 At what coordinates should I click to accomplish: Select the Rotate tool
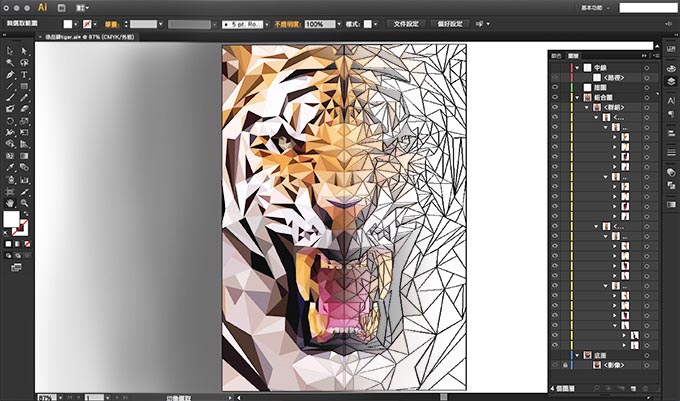pyautogui.click(x=10, y=121)
